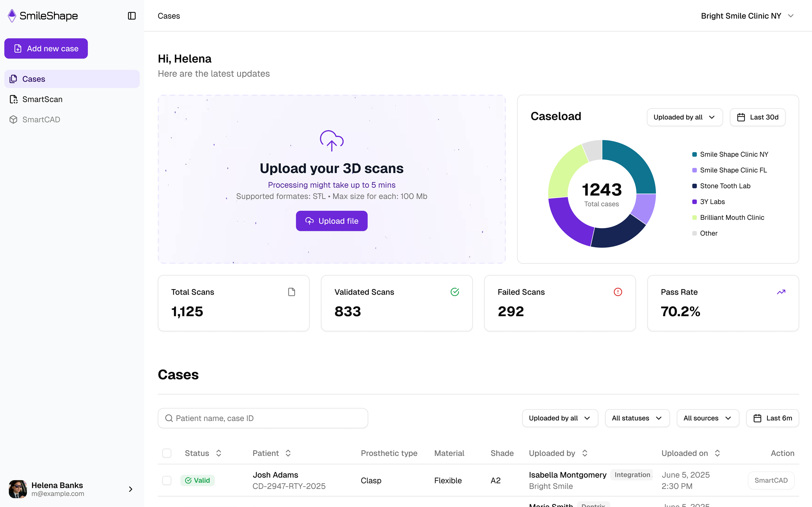Click the SmileShape logo icon
The width and height of the screenshot is (812, 507).
12,16
